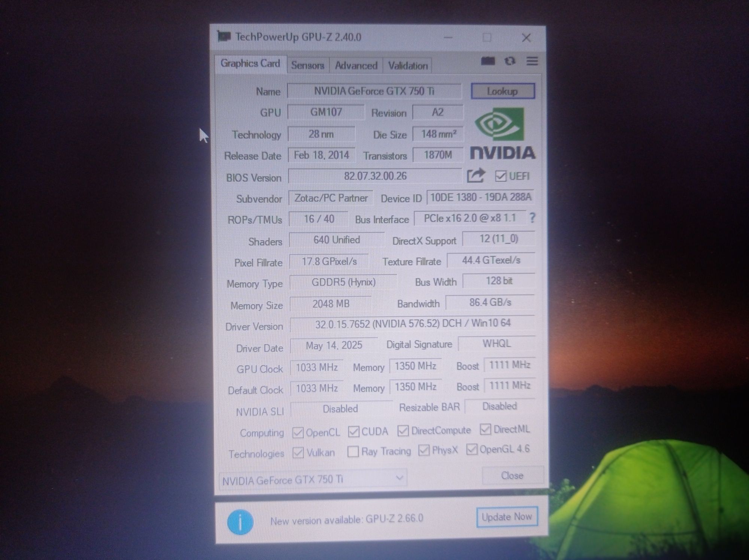
Task: Click the DirectX Support field 12 (11_0)
Action: 498,239
